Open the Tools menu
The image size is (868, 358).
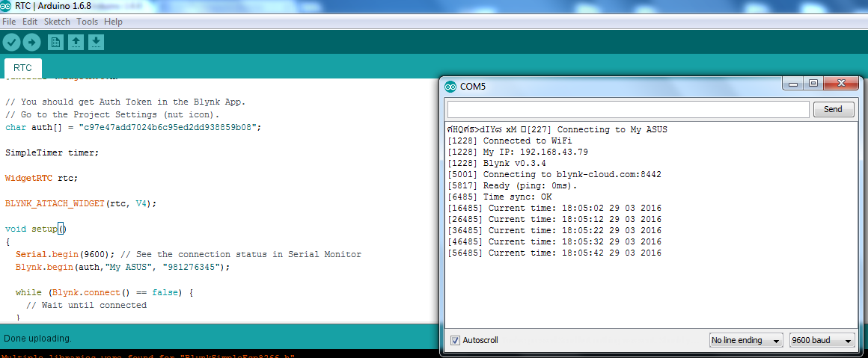point(87,22)
